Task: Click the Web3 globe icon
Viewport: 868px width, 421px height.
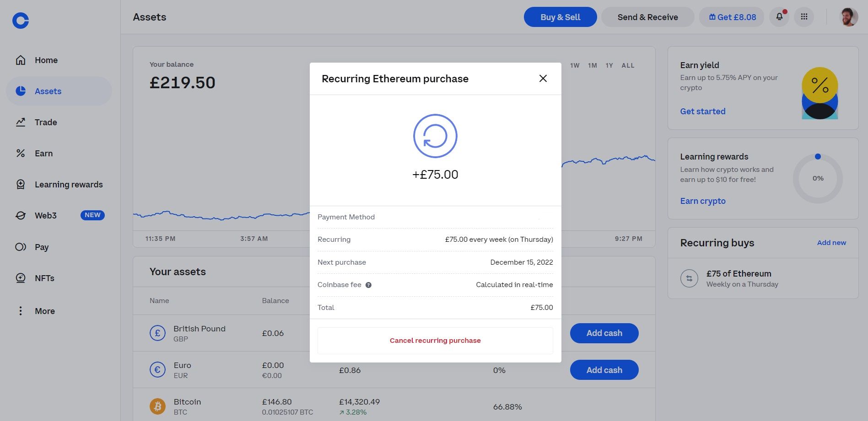Action: 21,215
